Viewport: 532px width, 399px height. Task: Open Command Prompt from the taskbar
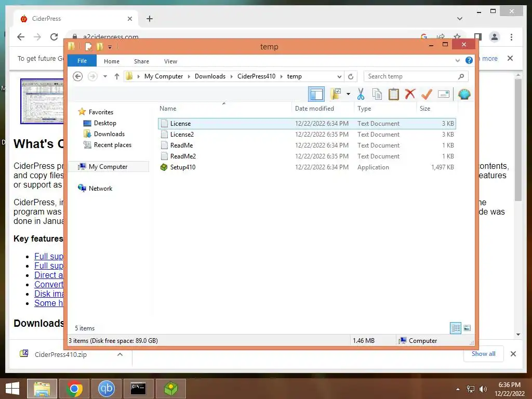click(x=138, y=389)
